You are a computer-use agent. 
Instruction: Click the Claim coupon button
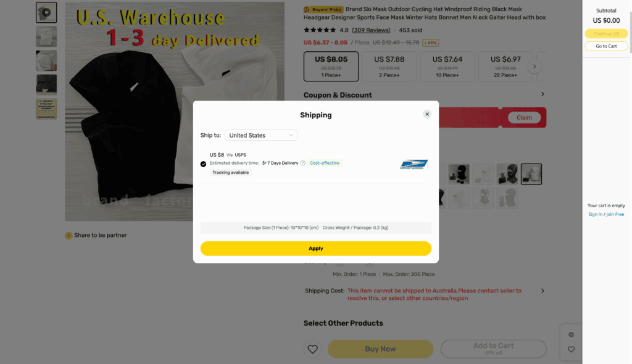click(x=524, y=117)
